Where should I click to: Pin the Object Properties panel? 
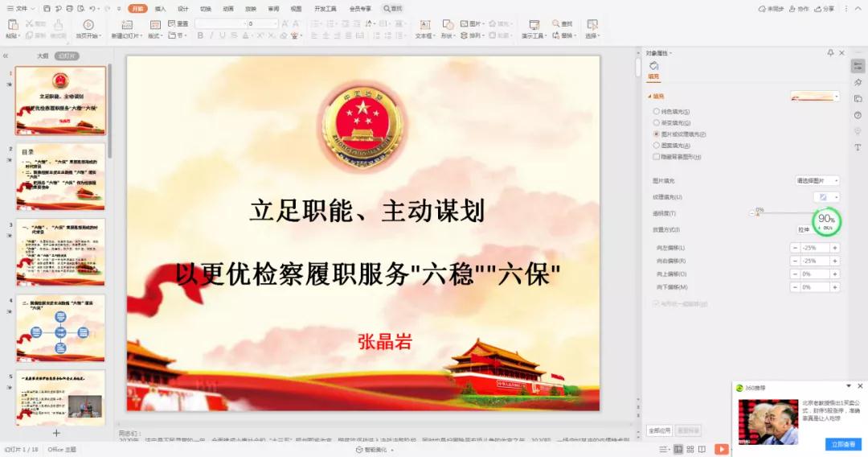(830, 52)
